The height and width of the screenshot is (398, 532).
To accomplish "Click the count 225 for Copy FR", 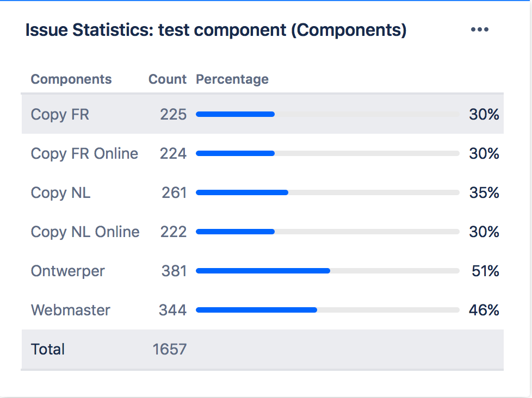I will coord(174,115).
